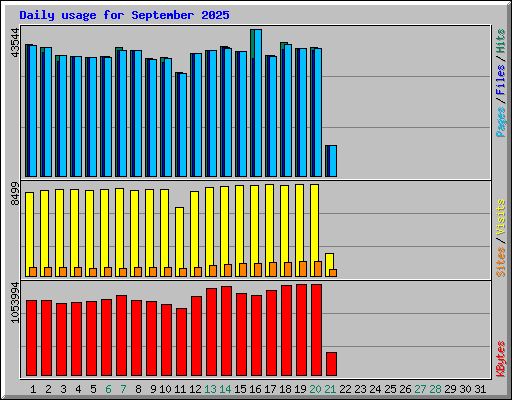The height and width of the screenshot is (400, 512).
Task: Select the blue pages bar for day 18
Action: pos(288,110)
